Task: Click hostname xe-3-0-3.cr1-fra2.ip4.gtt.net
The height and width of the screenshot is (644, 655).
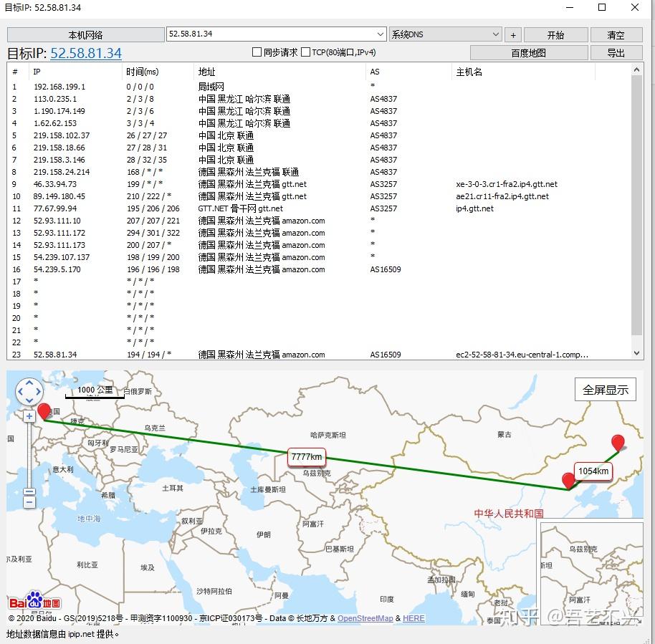Action: point(506,184)
